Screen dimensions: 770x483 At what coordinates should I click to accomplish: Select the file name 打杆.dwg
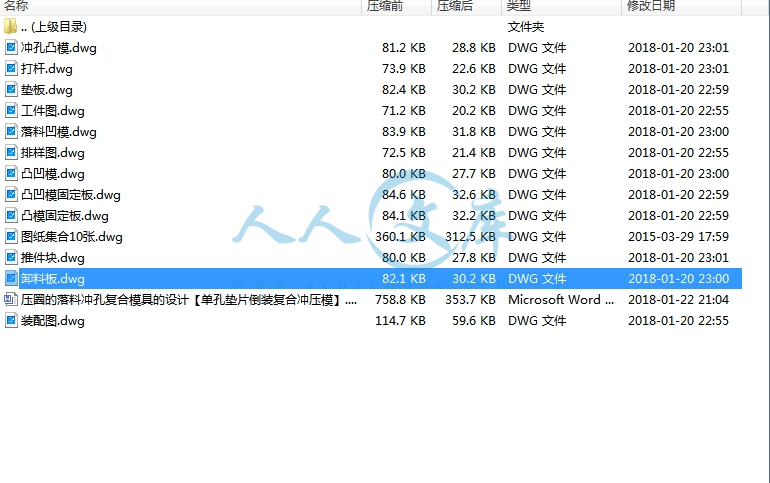(47, 69)
